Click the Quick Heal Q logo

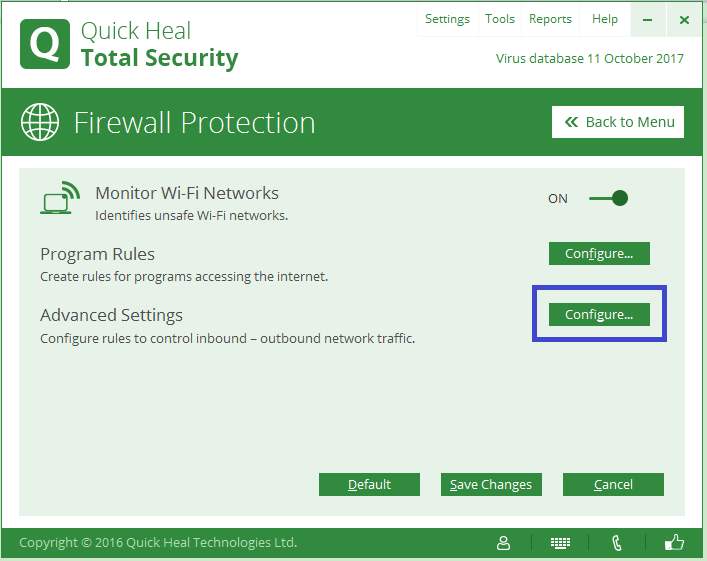pyautogui.click(x=44, y=44)
